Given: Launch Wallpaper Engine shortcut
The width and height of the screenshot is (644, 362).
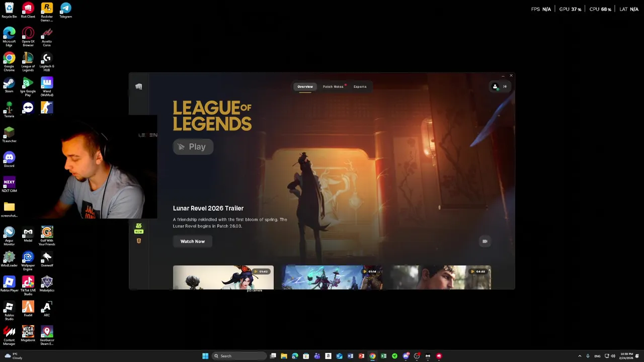Looking at the screenshot, I should click(28, 261).
